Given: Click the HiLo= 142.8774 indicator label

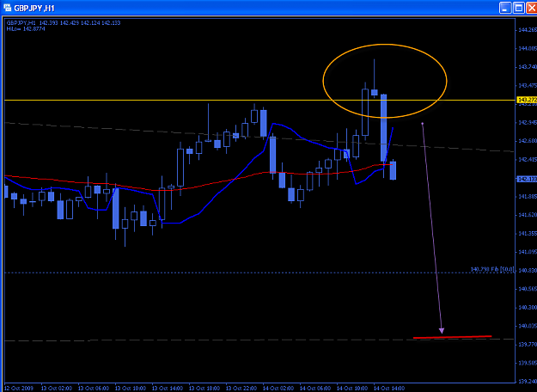Looking at the screenshot, I should click(x=26, y=28).
